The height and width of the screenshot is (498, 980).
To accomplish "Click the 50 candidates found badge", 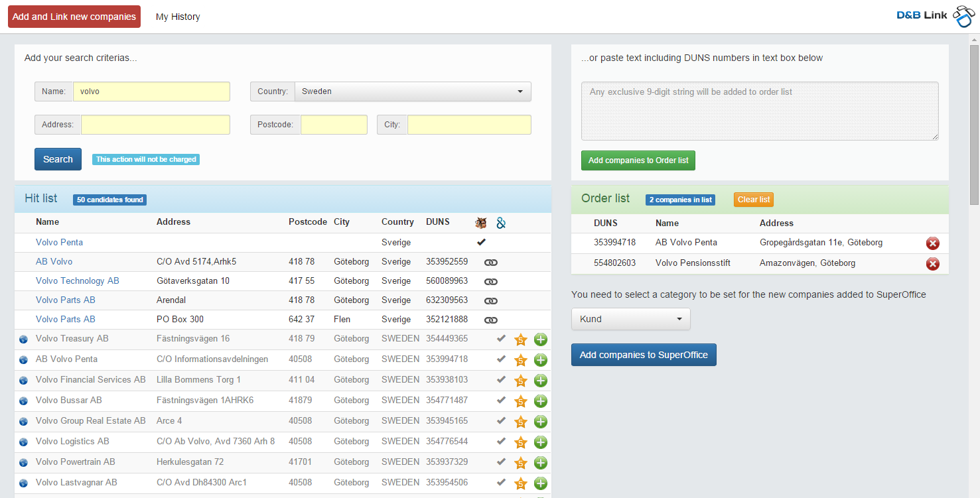I will coord(110,200).
